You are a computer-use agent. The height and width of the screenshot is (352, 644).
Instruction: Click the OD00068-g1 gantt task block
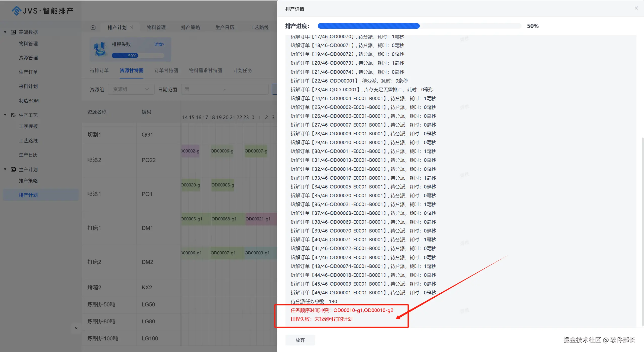coord(224,219)
